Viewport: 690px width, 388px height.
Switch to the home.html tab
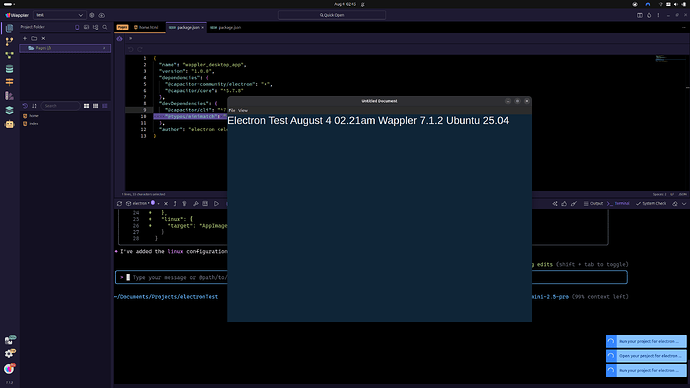147,27
